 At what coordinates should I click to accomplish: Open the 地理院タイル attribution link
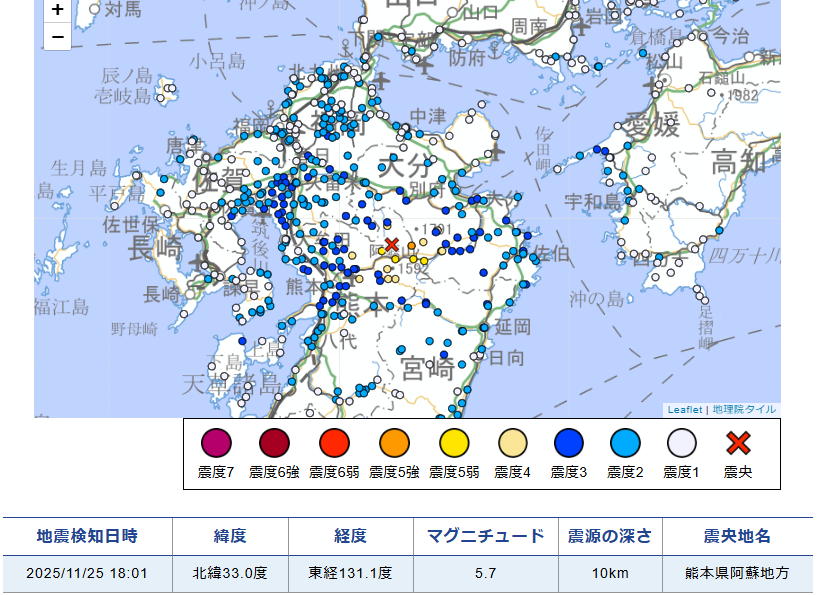[x=744, y=410]
